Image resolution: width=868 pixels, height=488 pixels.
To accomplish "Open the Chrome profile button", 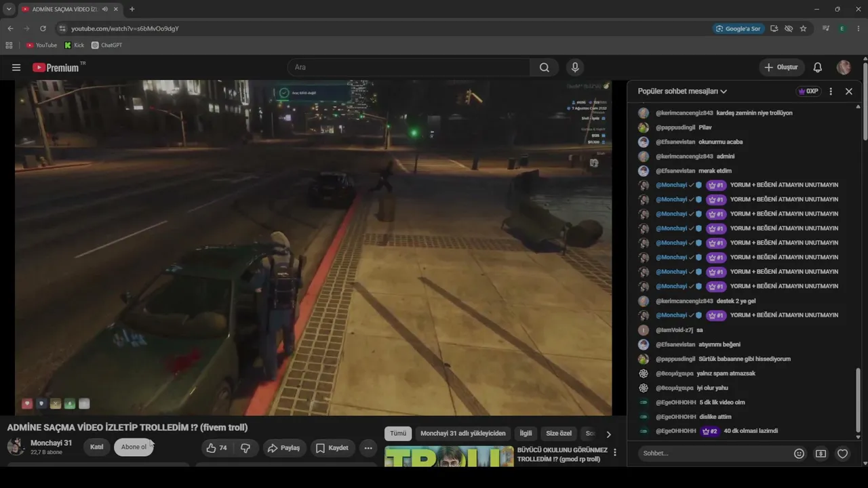I will click(842, 28).
